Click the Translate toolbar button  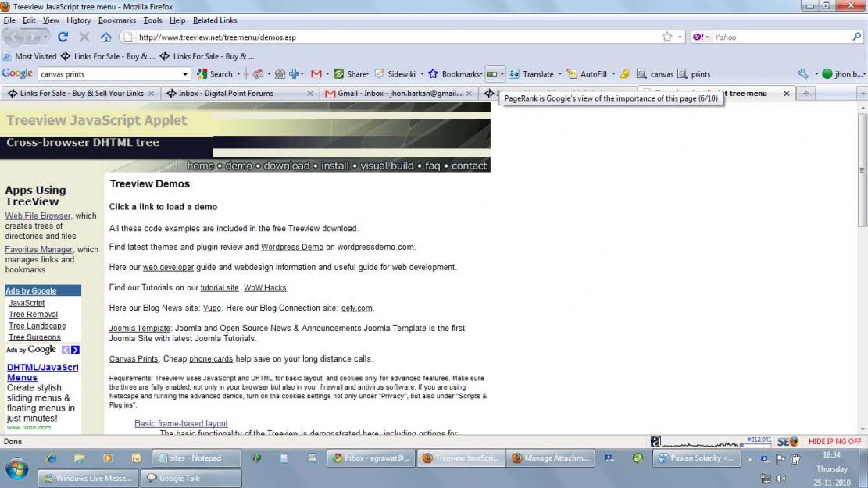531,74
